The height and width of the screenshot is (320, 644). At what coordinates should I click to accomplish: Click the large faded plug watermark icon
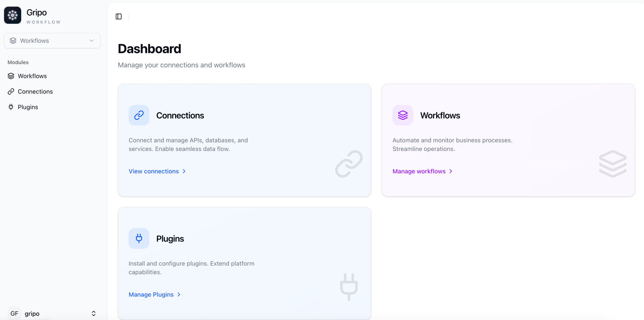349,287
